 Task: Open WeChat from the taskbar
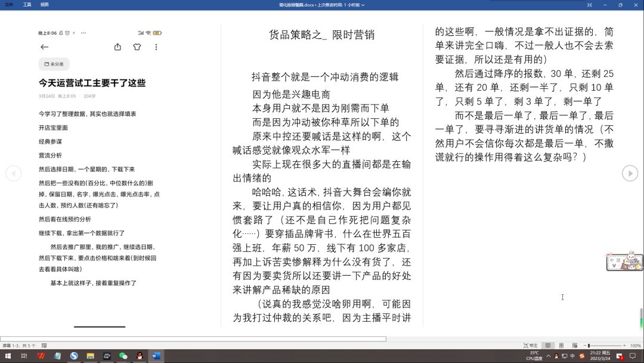[123, 356]
